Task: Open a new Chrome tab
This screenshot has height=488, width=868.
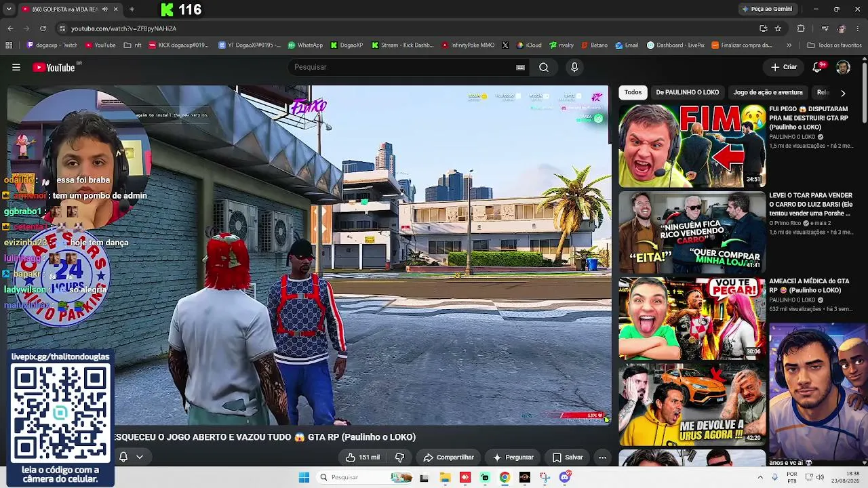Action: [x=132, y=9]
